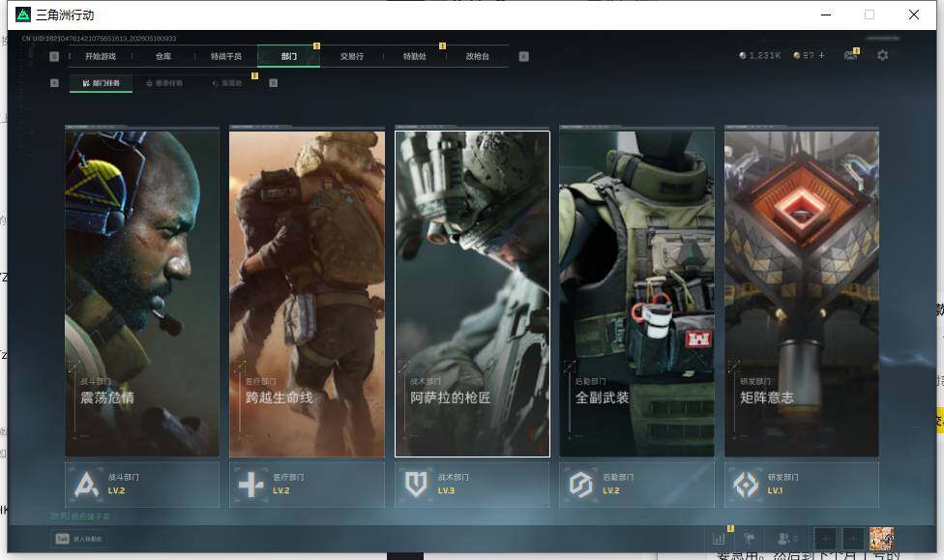Open the 特战干员 tab
The image size is (944, 560).
[225, 56]
